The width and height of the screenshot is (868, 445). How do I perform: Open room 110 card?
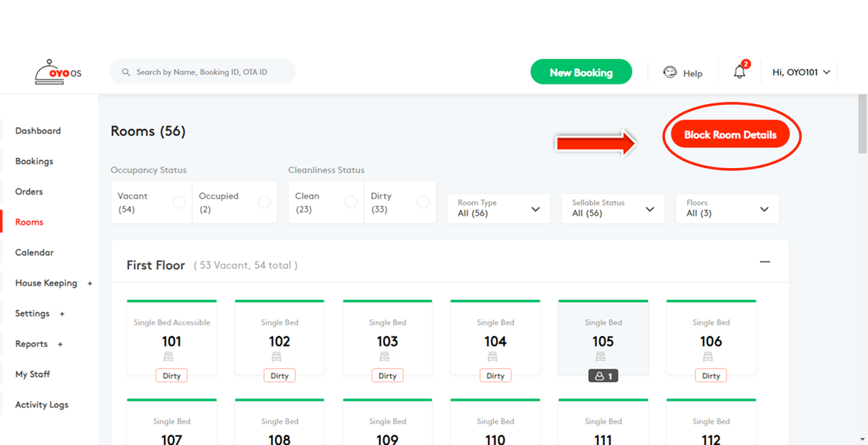pyautogui.click(x=496, y=423)
